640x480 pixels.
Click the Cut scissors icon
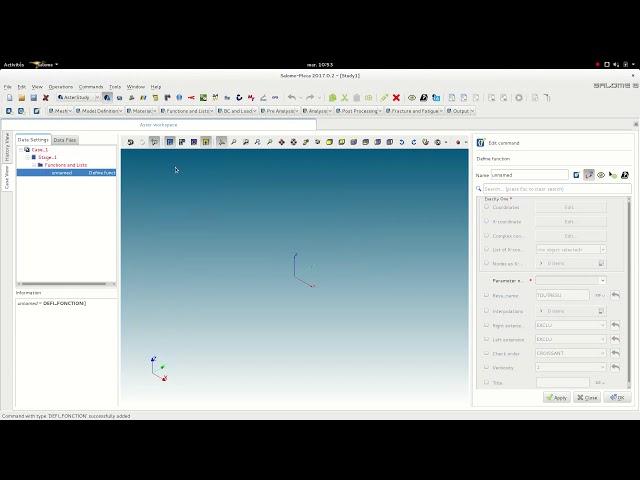click(x=344, y=98)
